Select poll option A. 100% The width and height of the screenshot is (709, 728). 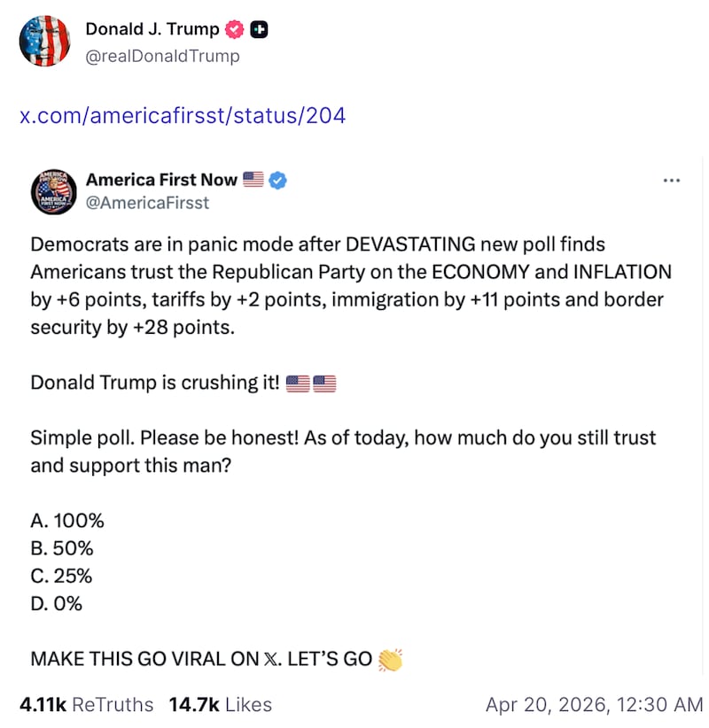[67, 521]
